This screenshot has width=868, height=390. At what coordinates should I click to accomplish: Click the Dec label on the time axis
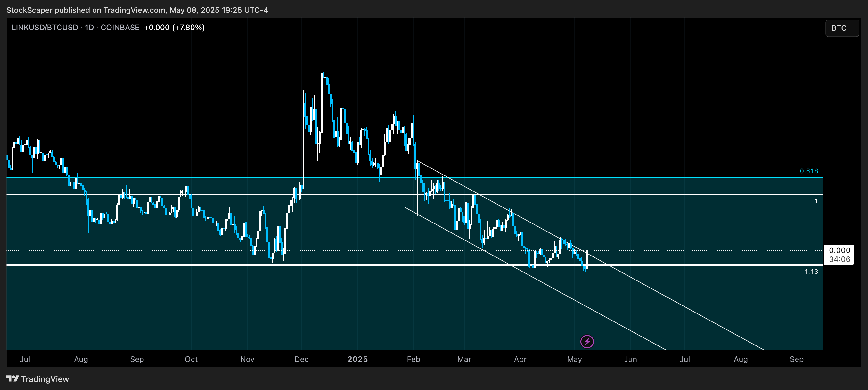click(x=301, y=359)
